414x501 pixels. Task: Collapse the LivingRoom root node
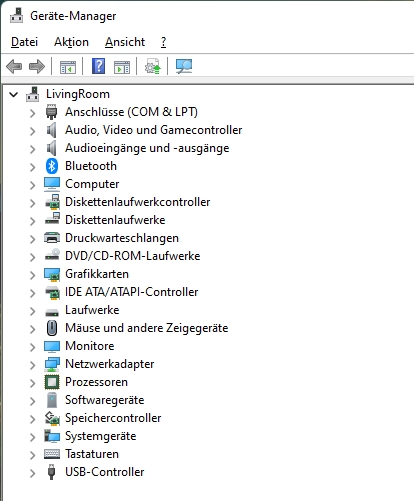pos(14,94)
